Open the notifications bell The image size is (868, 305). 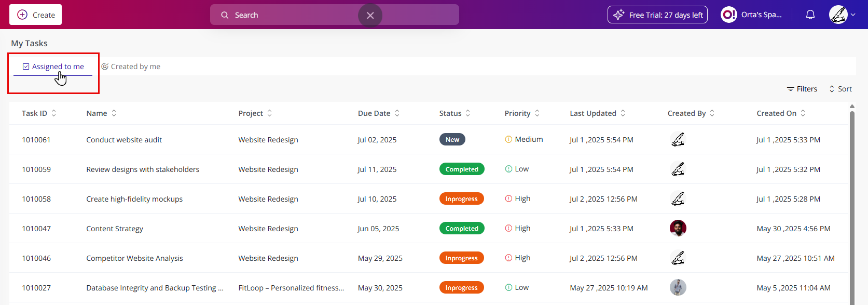pos(810,15)
